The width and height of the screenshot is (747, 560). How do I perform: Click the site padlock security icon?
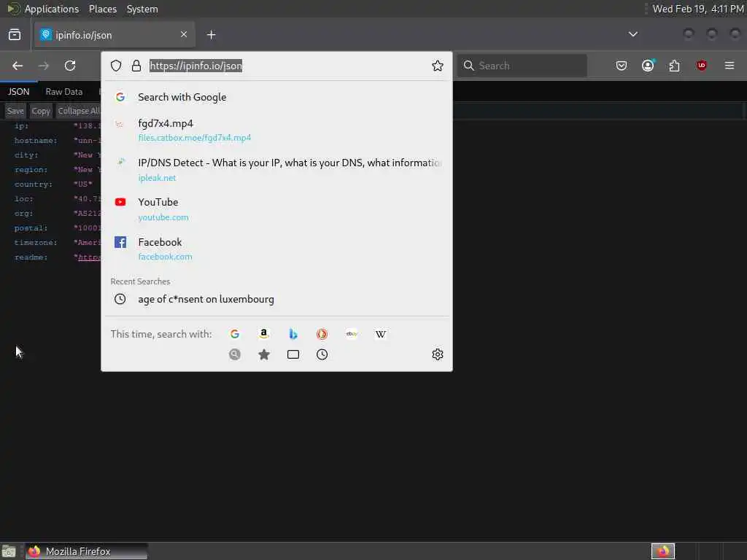(136, 66)
